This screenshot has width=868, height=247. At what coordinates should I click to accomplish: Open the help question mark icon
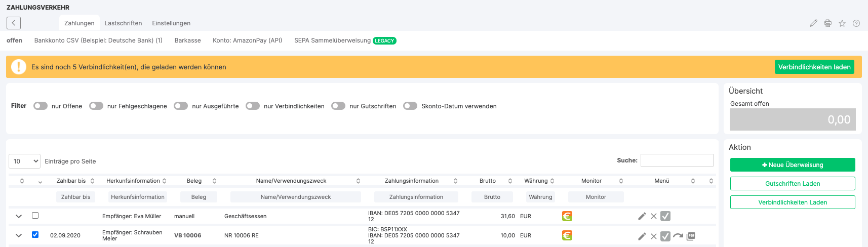(x=856, y=23)
